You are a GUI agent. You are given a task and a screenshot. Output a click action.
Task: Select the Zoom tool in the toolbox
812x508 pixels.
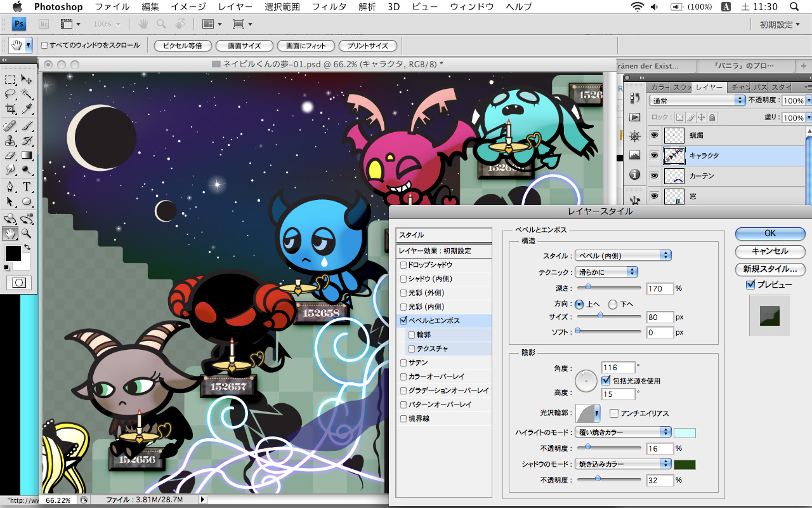coord(27,233)
